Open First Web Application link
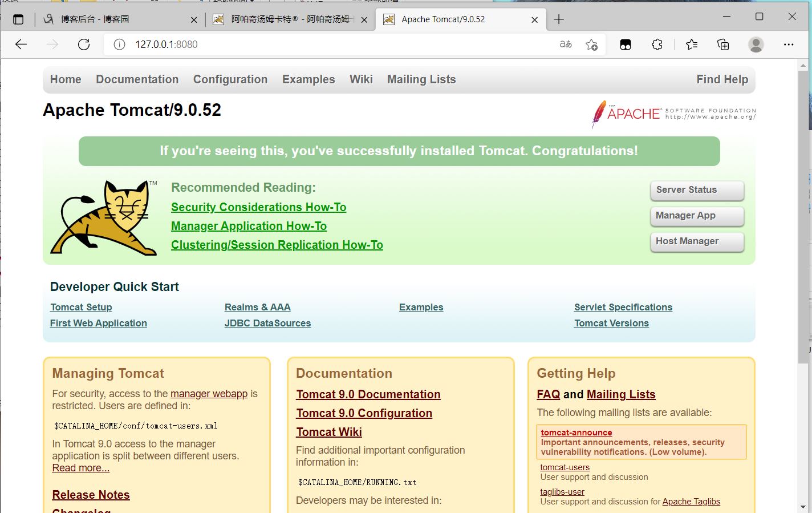 99,323
